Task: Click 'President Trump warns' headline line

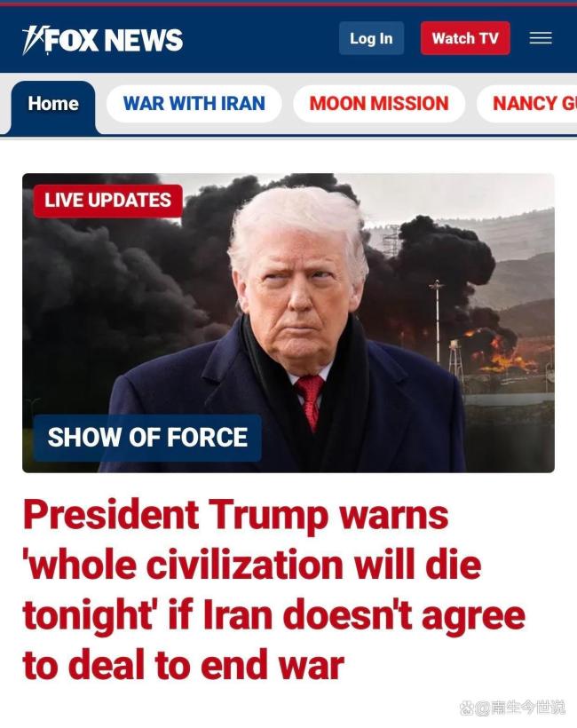Action: 236,514
